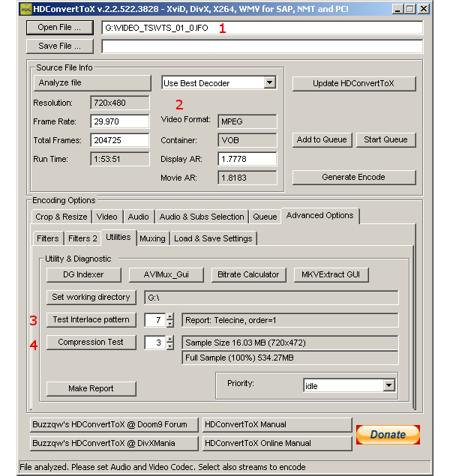Click the Sample Size 16.03 MB text
Viewport: 450px width, 476px height.
tap(246, 343)
